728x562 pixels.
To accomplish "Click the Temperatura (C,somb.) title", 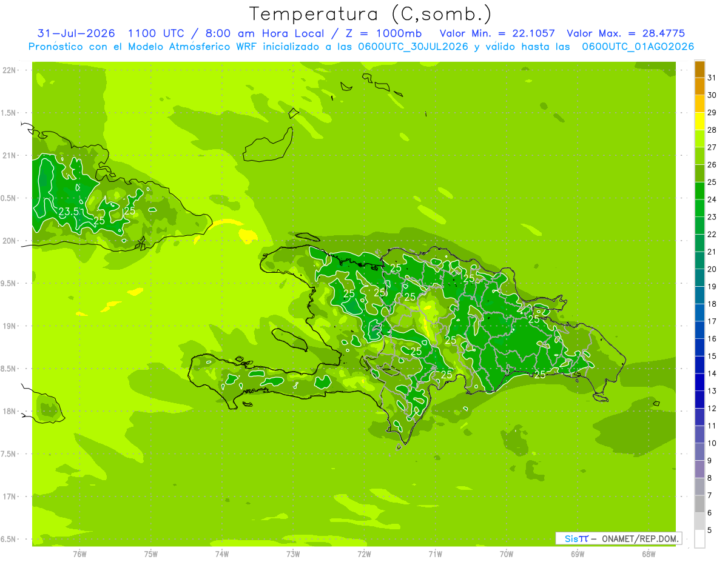I will tap(370, 14).
